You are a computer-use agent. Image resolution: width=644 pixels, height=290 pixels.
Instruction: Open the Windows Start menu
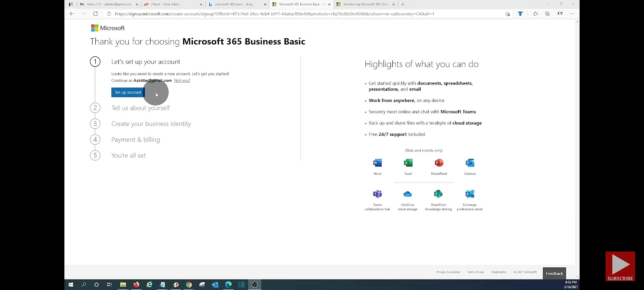tap(71, 285)
